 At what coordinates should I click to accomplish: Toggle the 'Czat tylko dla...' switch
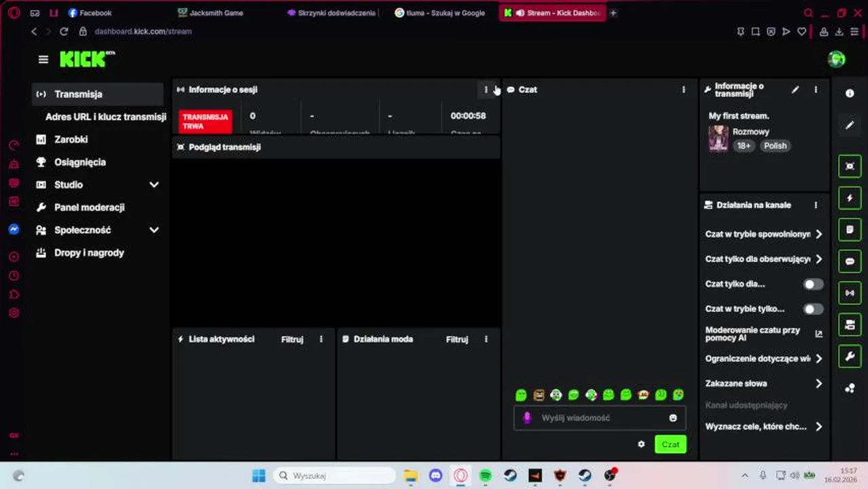813,285
